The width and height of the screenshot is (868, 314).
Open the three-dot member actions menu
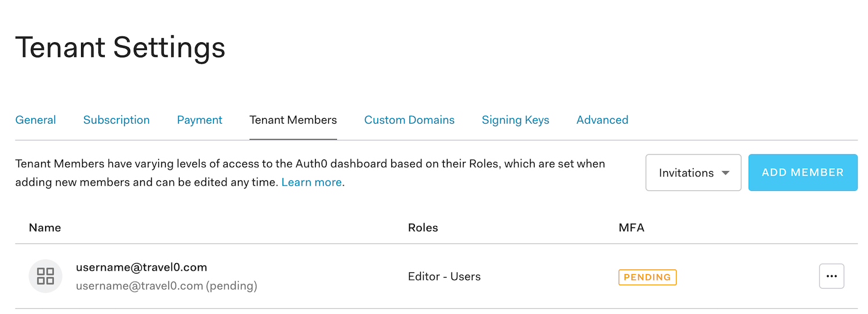pyautogui.click(x=832, y=276)
